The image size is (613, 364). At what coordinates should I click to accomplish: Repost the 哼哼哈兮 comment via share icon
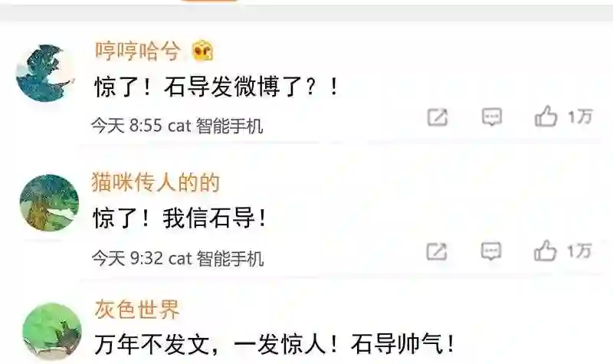tap(437, 117)
